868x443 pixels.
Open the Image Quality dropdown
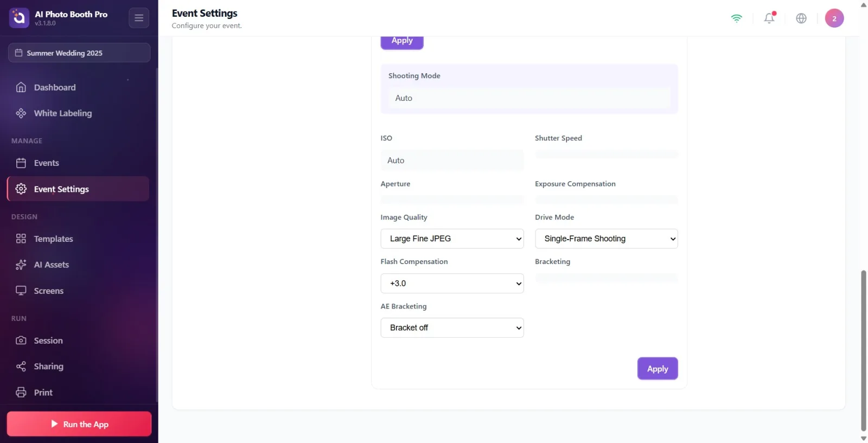click(x=452, y=239)
